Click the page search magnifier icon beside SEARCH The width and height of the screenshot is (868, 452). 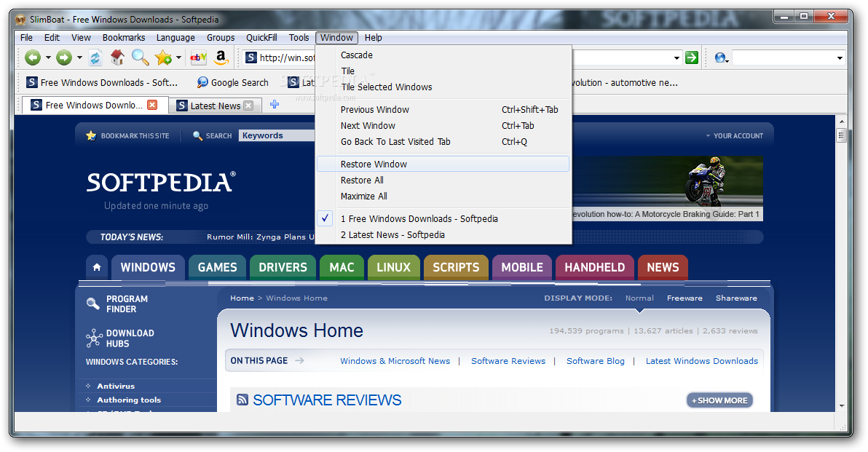[x=197, y=135]
